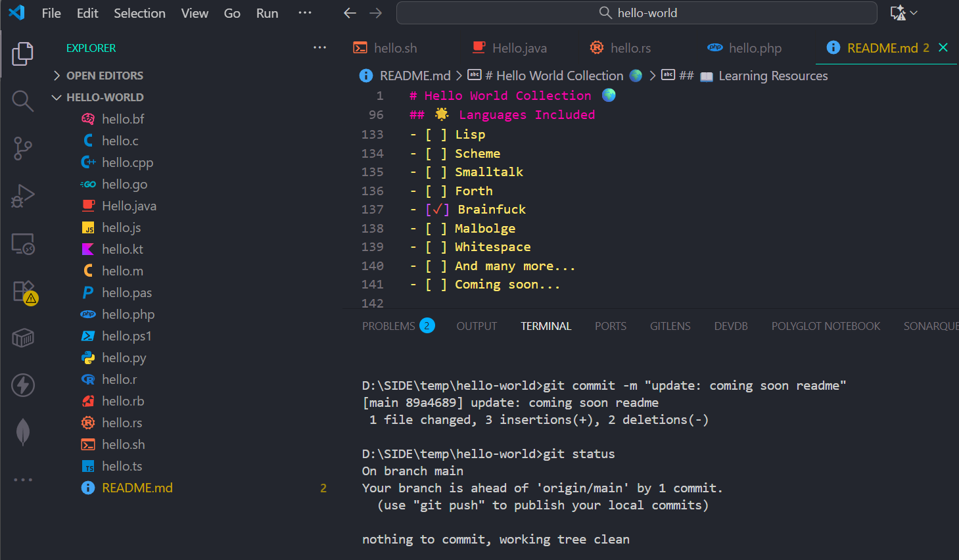This screenshot has width=959, height=560.
Task: Open Remote Explorer icon in activity bar
Action: [22, 244]
